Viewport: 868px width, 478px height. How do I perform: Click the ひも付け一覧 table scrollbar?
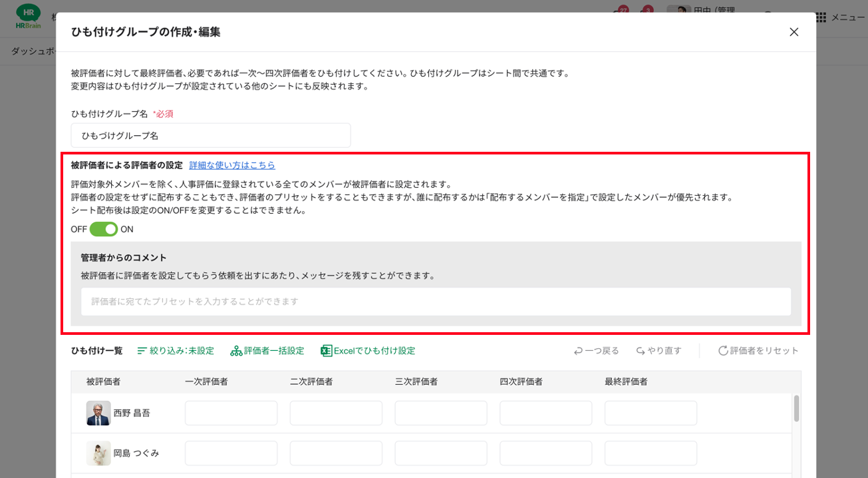click(x=796, y=408)
